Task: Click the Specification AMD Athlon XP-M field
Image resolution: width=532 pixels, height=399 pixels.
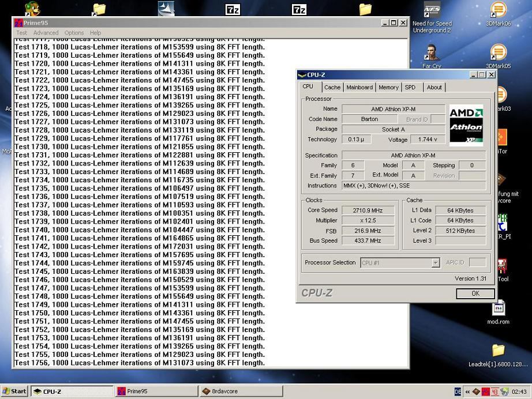Action: pos(414,155)
